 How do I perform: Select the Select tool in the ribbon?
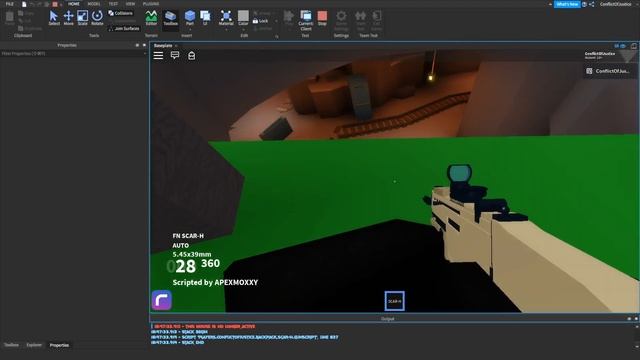pos(54,18)
